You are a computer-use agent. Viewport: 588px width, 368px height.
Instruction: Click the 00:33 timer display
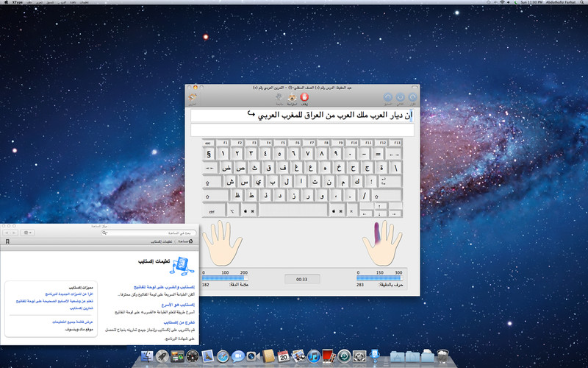coord(302,280)
